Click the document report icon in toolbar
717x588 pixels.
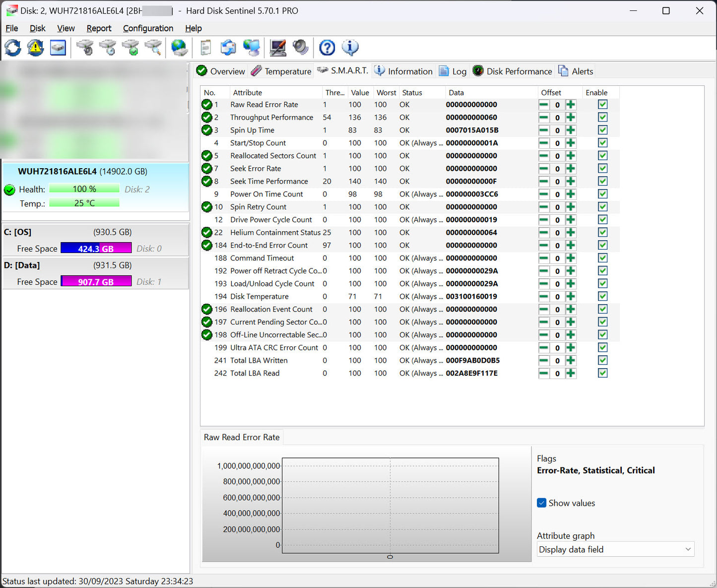[x=205, y=48]
